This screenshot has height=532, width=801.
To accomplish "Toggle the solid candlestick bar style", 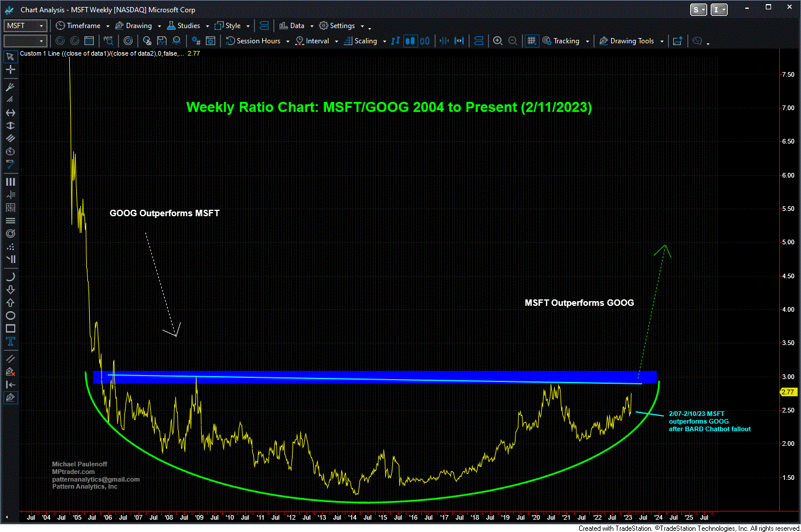I will [x=410, y=41].
